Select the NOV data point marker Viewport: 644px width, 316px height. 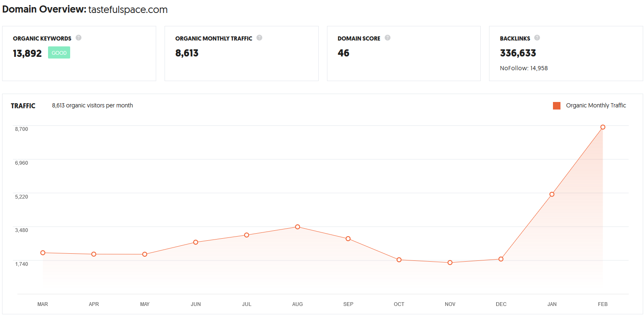point(450,262)
